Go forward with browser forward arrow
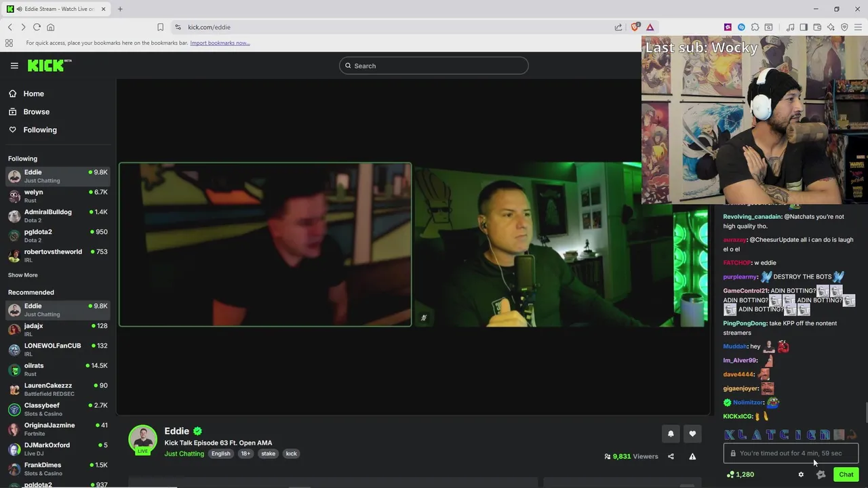 23,27
